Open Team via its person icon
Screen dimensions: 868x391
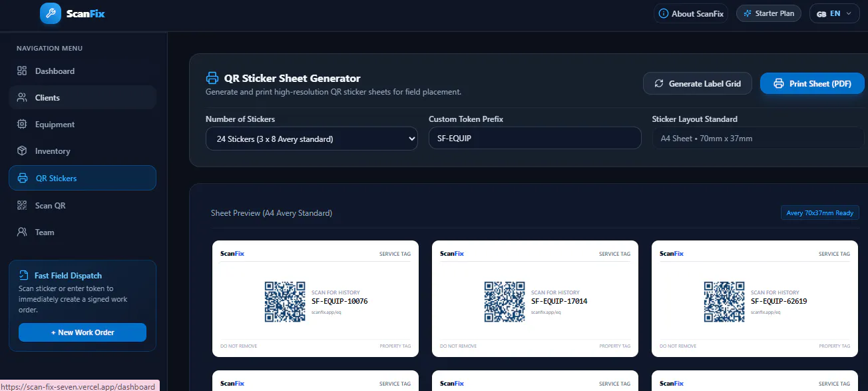[22, 232]
